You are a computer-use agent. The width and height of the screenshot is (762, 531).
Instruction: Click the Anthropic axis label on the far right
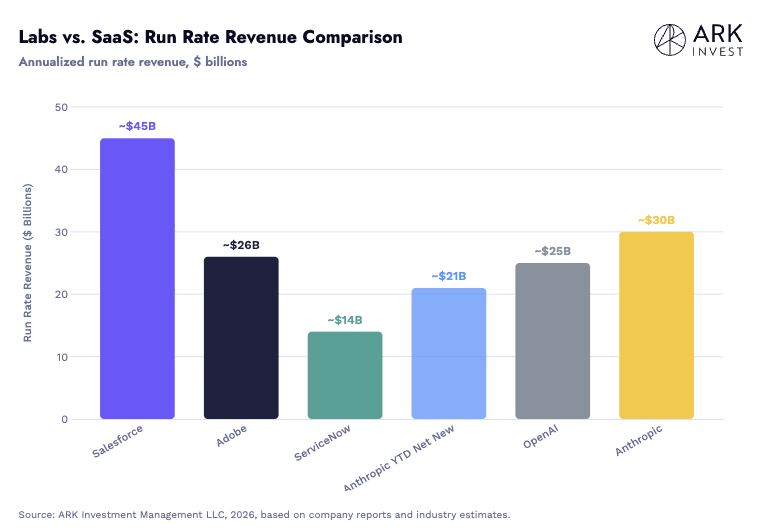pyautogui.click(x=639, y=440)
